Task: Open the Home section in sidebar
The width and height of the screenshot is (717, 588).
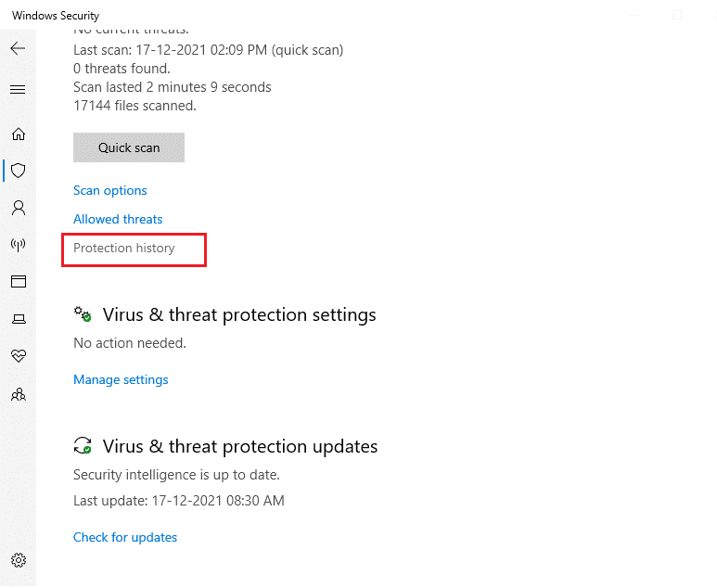Action: pos(18,134)
